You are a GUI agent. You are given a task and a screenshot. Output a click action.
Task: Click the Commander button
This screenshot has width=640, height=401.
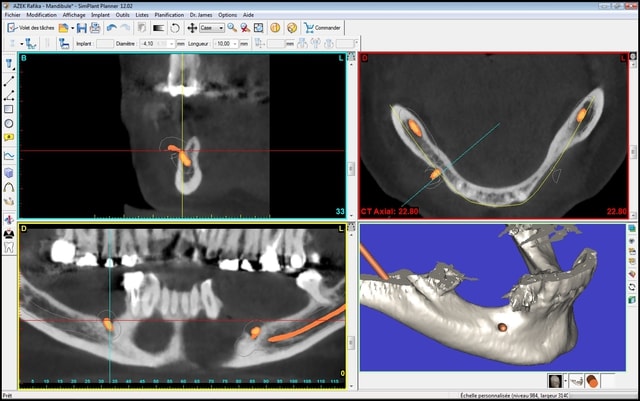(x=322, y=28)
